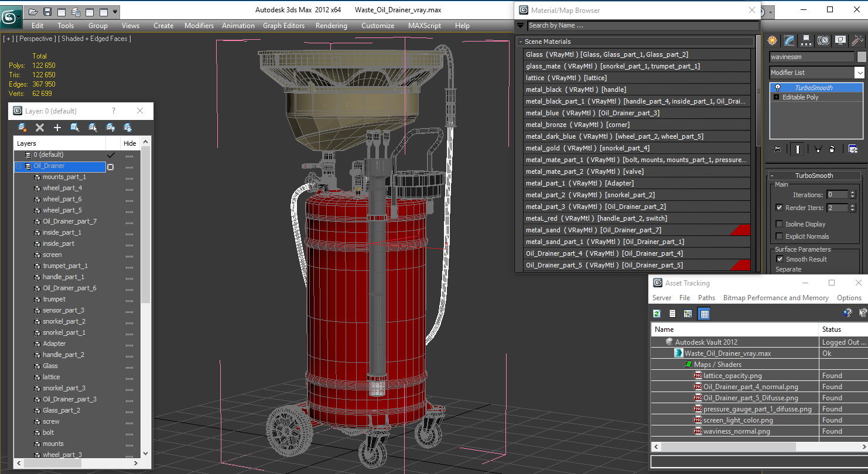868x474 pixels.
Task: Click the Perspective viewport label
Action: click(x=36, y=39)
